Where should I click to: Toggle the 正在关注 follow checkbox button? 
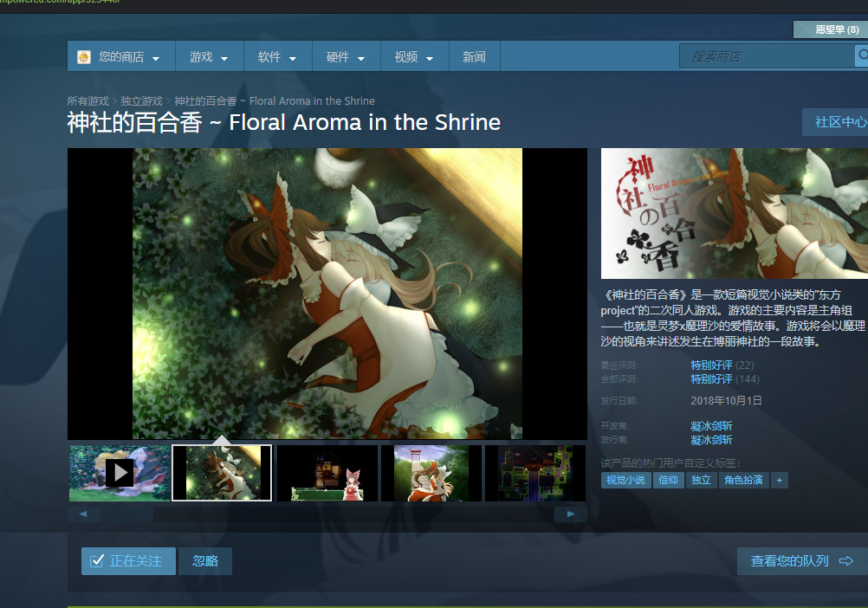[x=128, y=561]
